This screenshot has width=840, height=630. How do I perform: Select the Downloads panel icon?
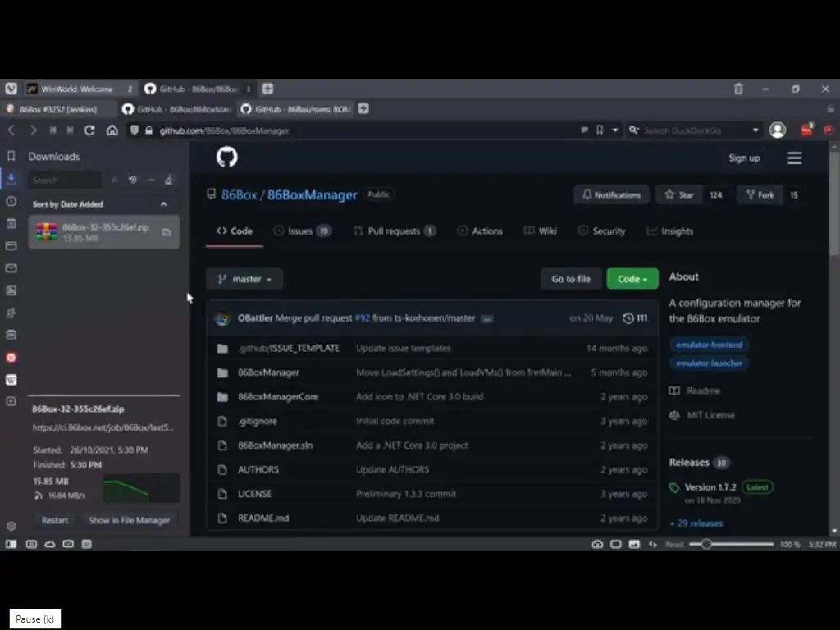coord(11,178)
